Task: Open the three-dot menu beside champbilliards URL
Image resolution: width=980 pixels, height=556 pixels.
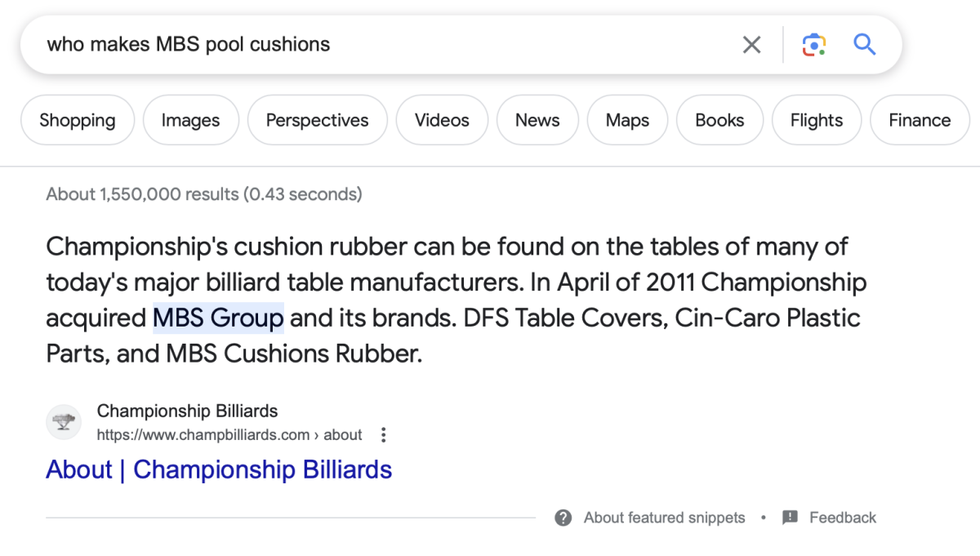Action: click(x=383, y=435)
